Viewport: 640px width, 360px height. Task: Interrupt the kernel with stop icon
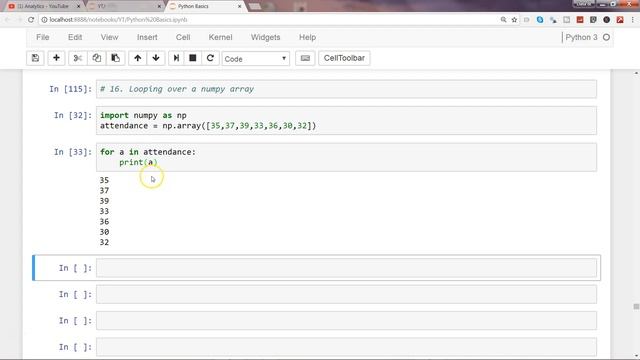click(193, 58)
